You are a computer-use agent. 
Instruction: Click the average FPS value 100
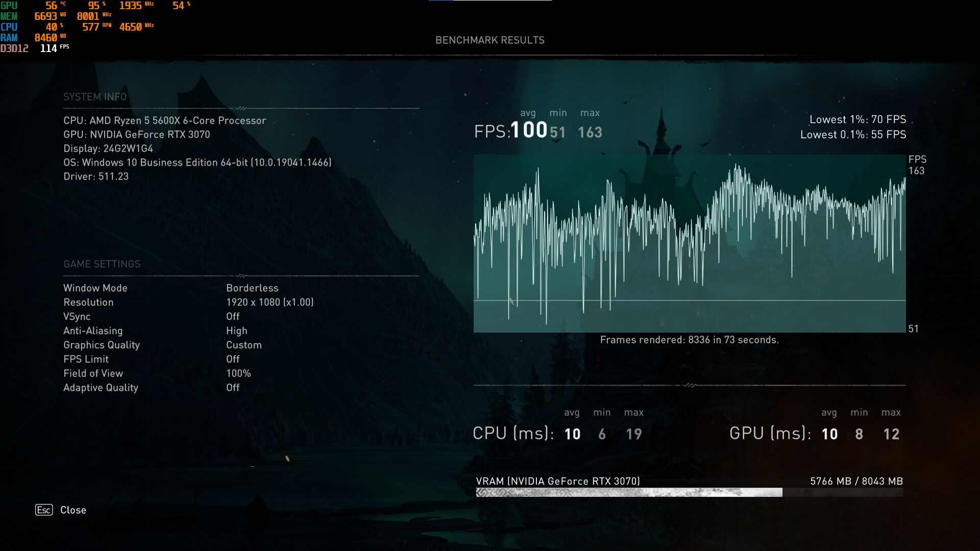coord(529,130)
